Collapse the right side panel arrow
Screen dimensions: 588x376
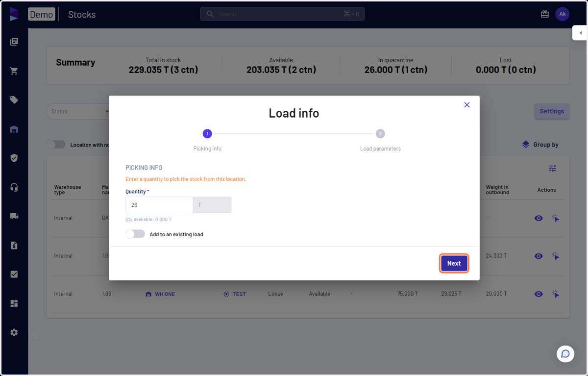(580, 33)
